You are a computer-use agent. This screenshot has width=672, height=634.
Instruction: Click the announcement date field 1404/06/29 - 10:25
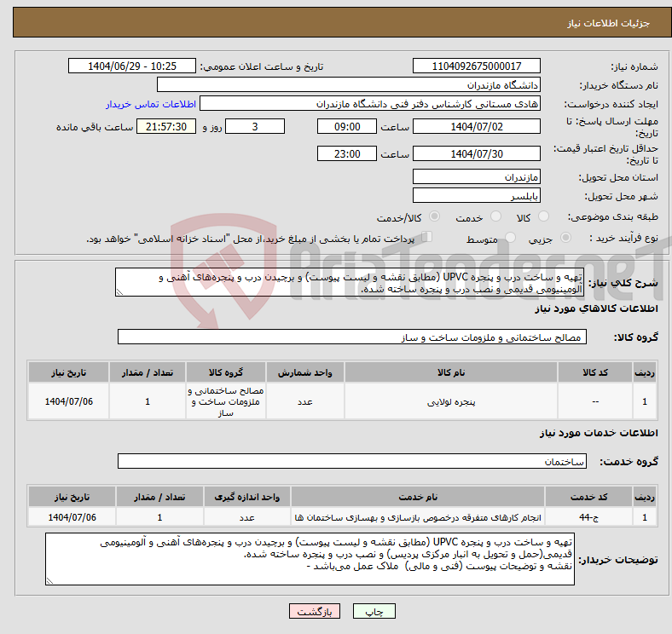132,66
